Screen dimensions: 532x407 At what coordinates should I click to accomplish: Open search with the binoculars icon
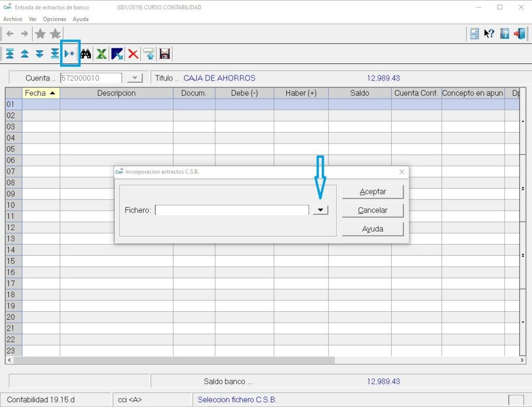point(86,54)
